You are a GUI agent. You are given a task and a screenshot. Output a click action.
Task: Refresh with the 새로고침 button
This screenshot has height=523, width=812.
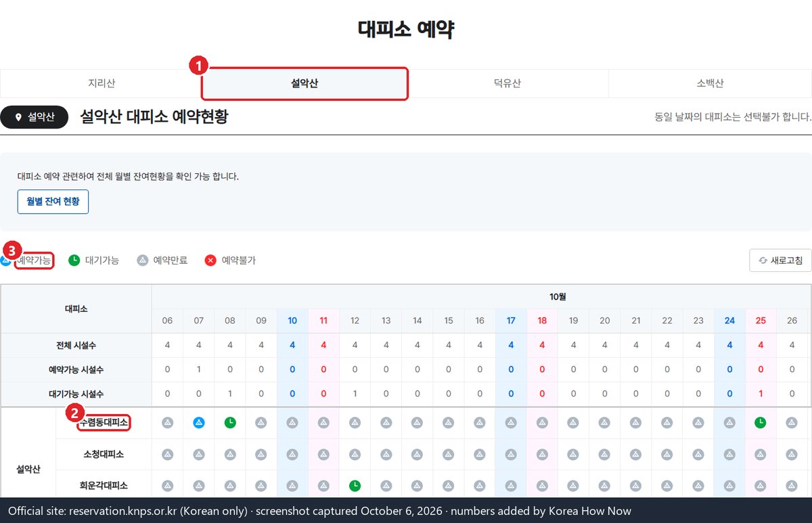(x=780, y=260)
